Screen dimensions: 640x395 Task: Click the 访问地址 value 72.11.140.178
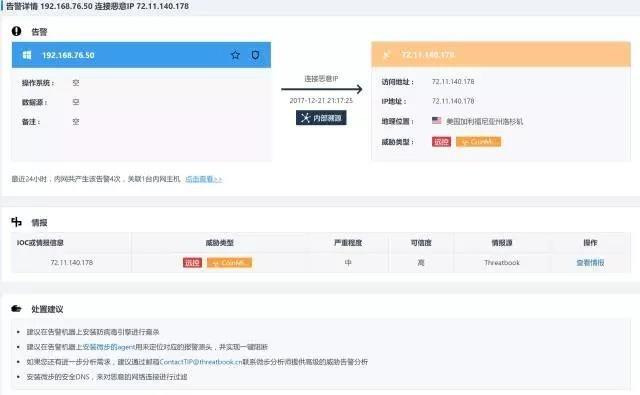point(453,82)
